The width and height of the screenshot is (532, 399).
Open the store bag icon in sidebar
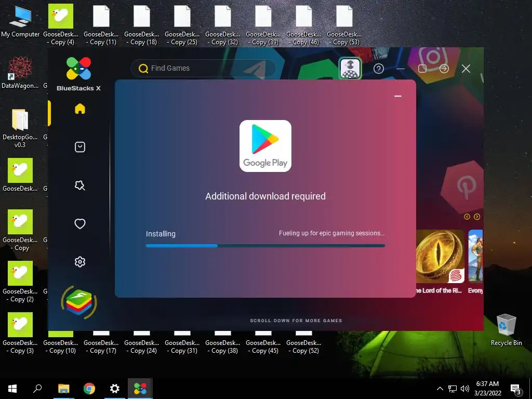tap(79, 147)
